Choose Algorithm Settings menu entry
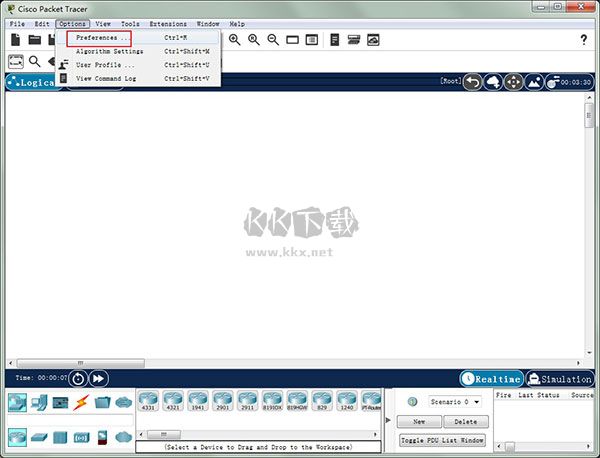This screenshot has height=458, width=600. pos(139,51)
